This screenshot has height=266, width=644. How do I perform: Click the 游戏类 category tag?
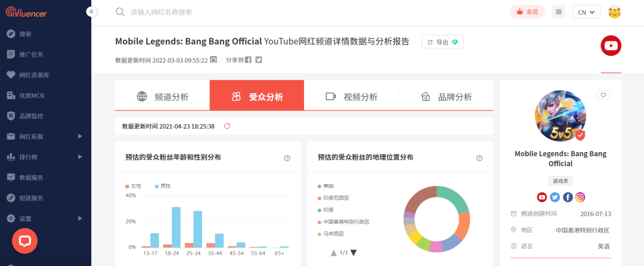click(560, 181)
